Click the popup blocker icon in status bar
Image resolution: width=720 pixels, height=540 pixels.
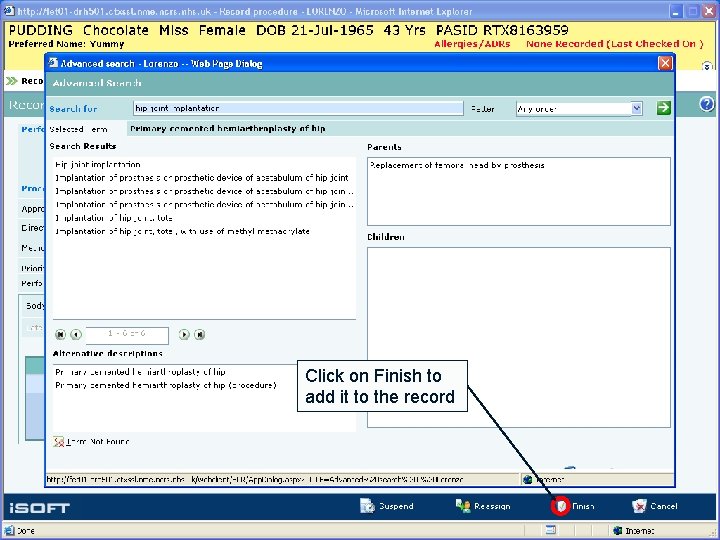pyautogui.click(x=551, y=530)
